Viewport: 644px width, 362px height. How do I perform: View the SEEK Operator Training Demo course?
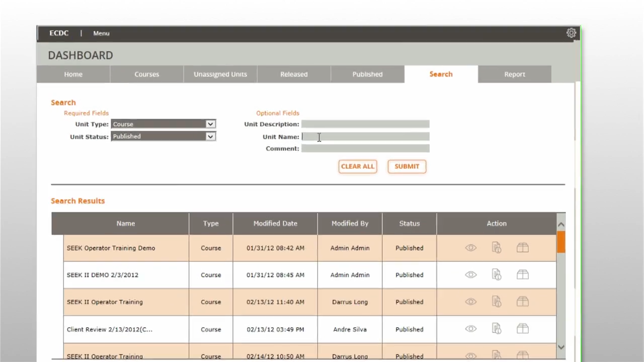point(470,248)
